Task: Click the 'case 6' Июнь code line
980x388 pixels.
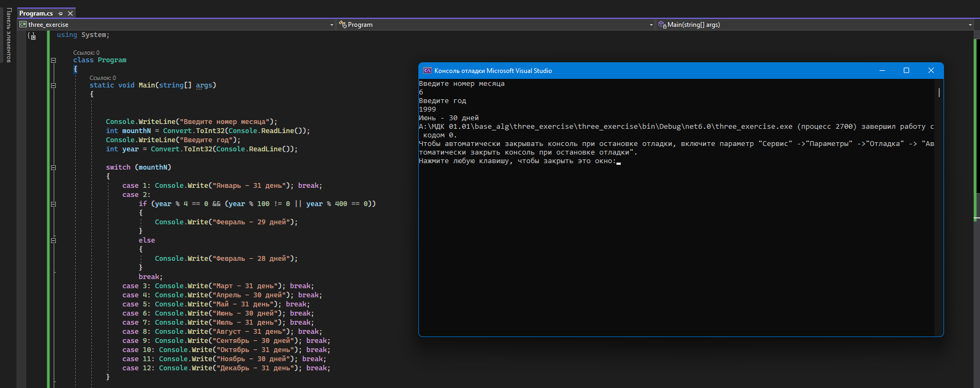Action: 218,313
